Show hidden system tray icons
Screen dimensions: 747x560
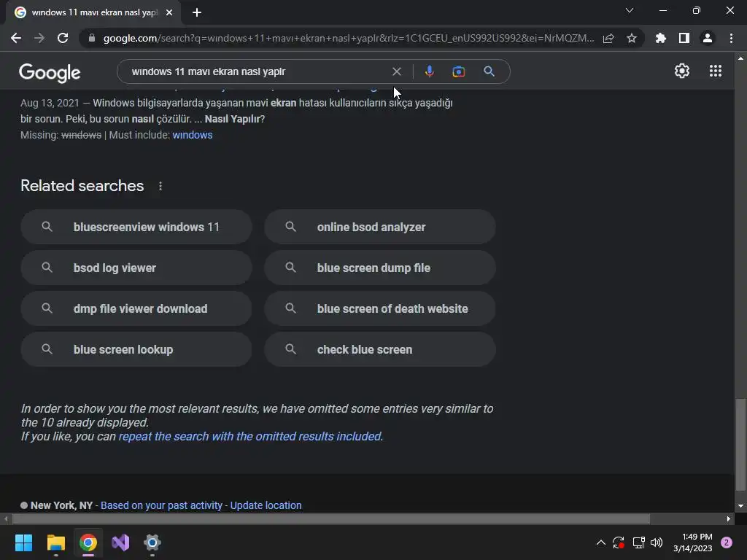pyautogui.click(x=601, y=542)
